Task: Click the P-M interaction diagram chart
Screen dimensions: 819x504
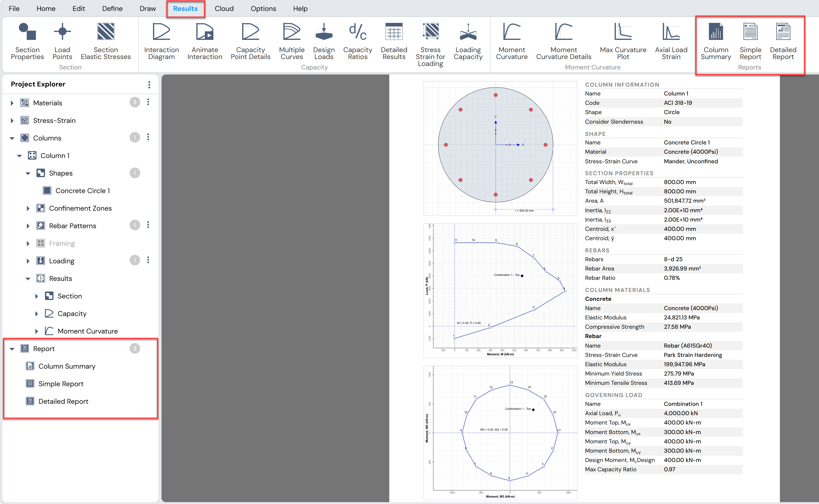Action: coord(500,290)
